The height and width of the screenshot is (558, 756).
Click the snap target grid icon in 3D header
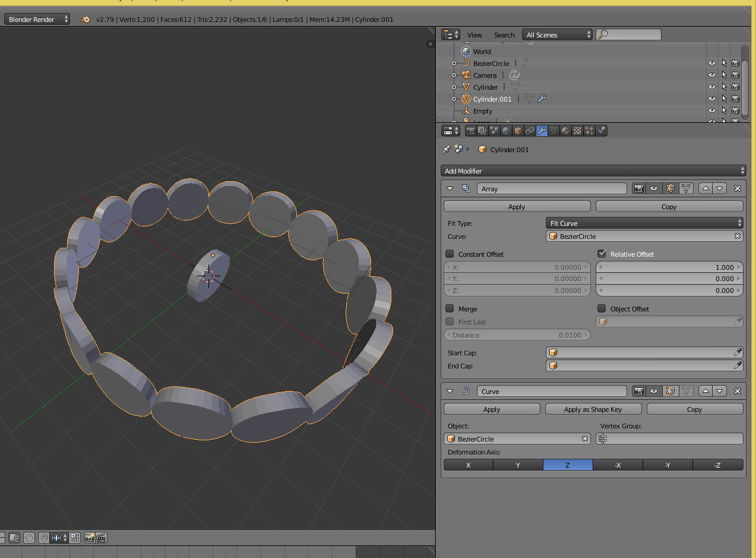(75, 538)
